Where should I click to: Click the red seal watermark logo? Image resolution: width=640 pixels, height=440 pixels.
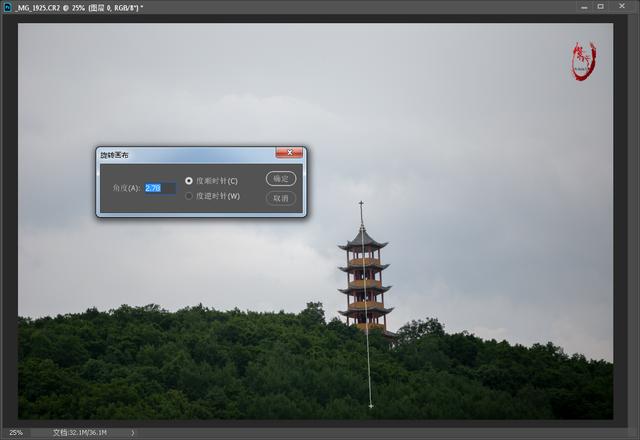coord(583,61)
